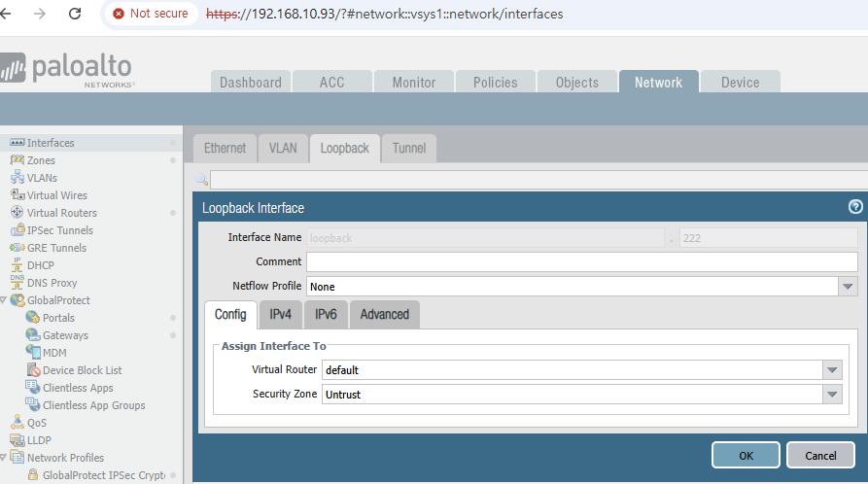
Task: Open the Security Zone dropdown arrow
Action: pos(832,395)
